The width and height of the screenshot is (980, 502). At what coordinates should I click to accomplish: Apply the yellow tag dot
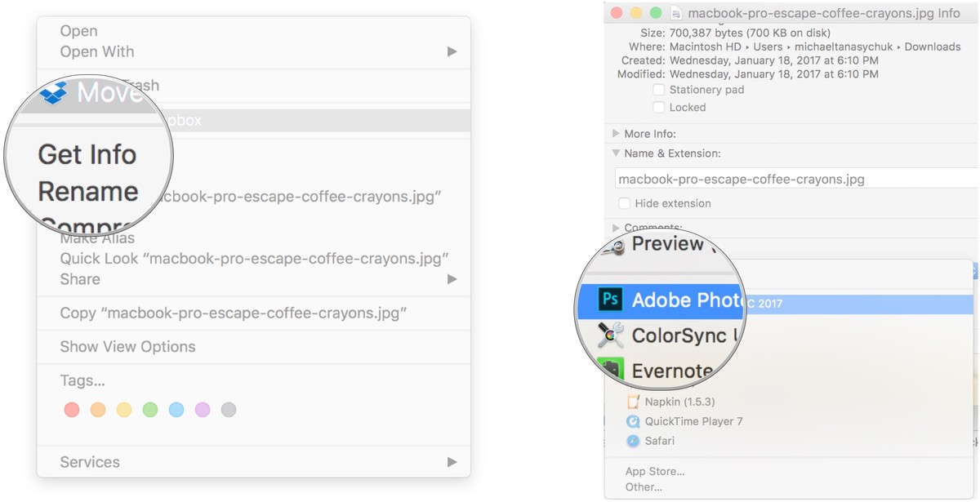pos(124,410)
